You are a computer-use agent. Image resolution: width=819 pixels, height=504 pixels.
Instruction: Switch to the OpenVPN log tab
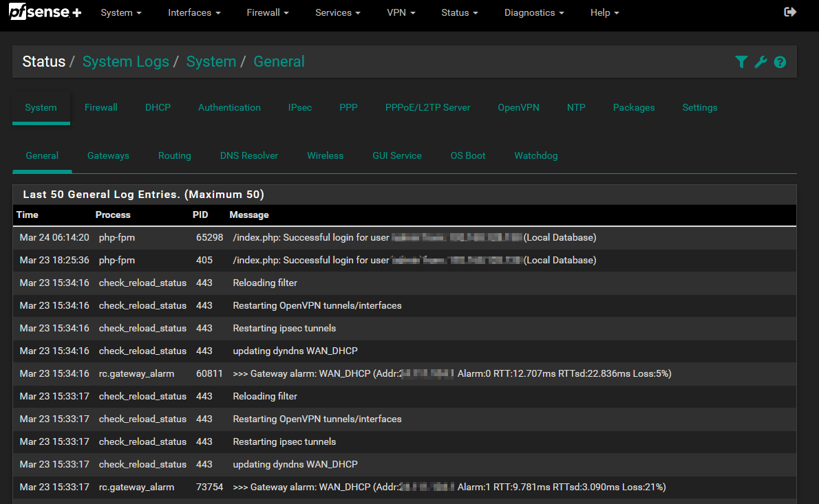coord(519,107)
